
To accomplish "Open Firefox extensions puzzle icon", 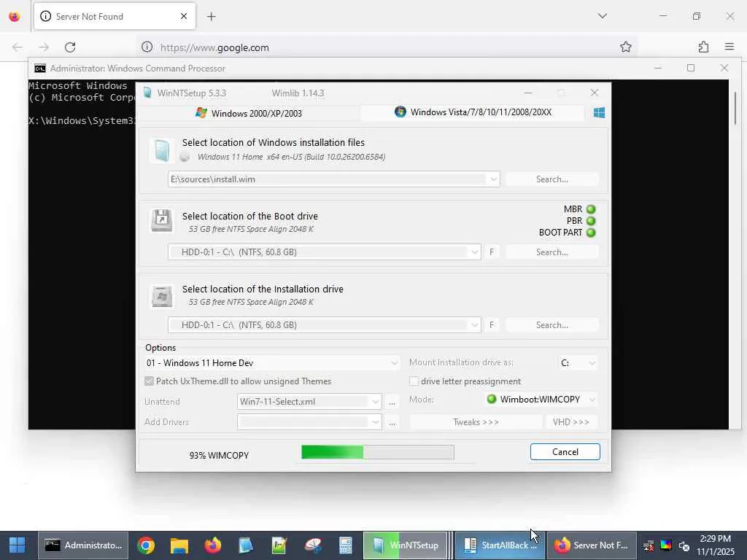I will coord(704,47).
